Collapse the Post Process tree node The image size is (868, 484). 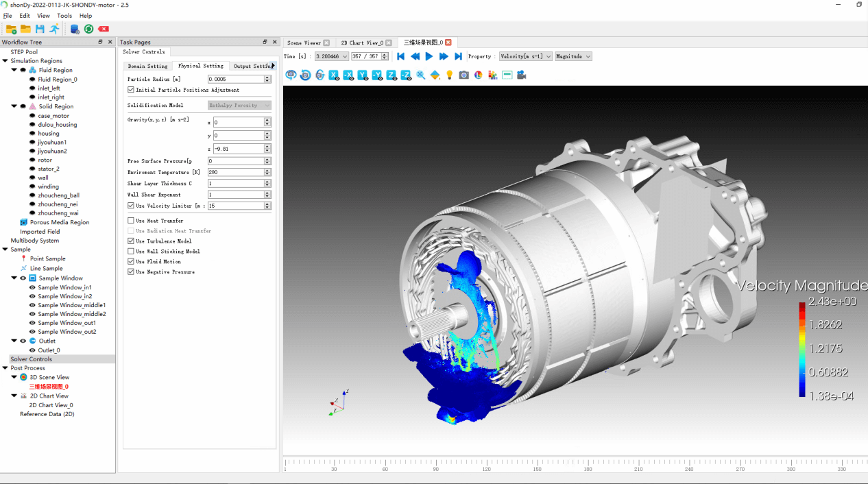[5, 368]
